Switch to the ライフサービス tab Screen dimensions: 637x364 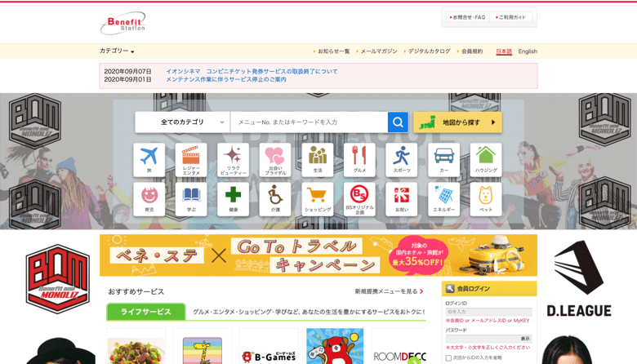click(x=145, y=312)
